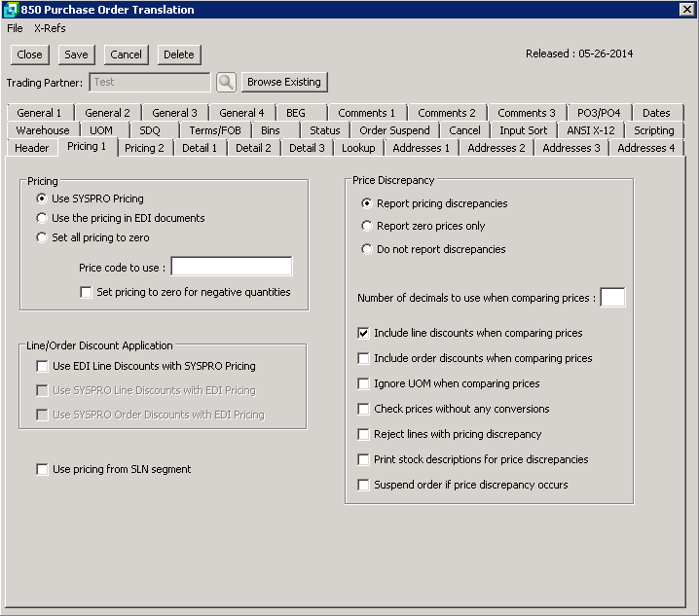Click the application icon in title bar
699x616 pixels.
pyautogui.click(x=11, y=10)
